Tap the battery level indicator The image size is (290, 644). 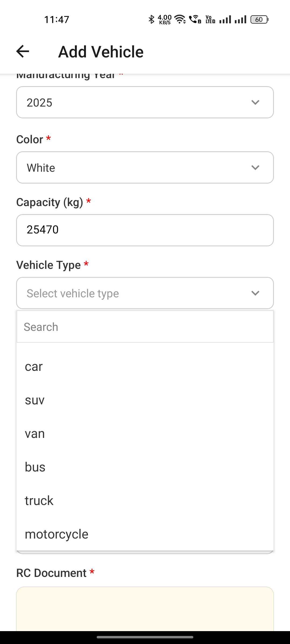259,19
